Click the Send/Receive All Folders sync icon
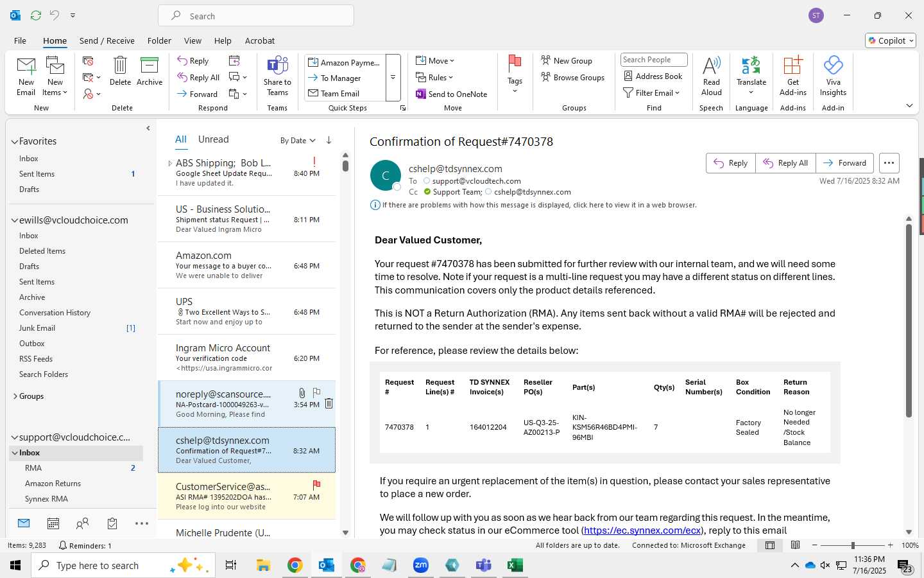 (35, 15)
